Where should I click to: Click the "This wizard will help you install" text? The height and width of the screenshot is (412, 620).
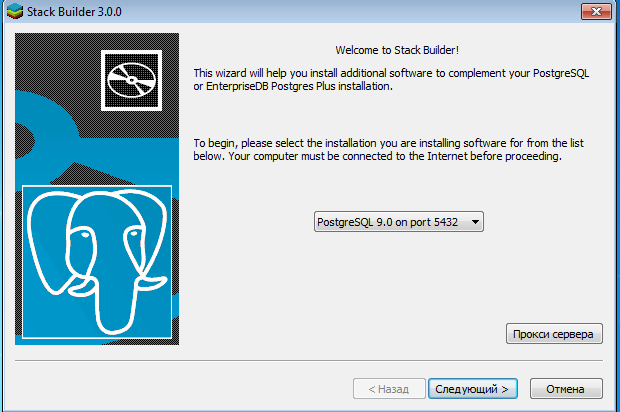pos(391,79)
